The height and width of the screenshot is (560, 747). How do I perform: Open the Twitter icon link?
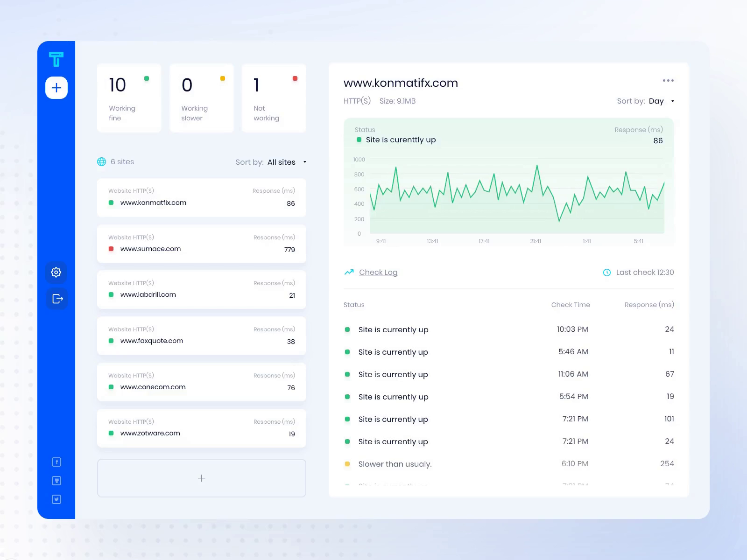point(56,499)
